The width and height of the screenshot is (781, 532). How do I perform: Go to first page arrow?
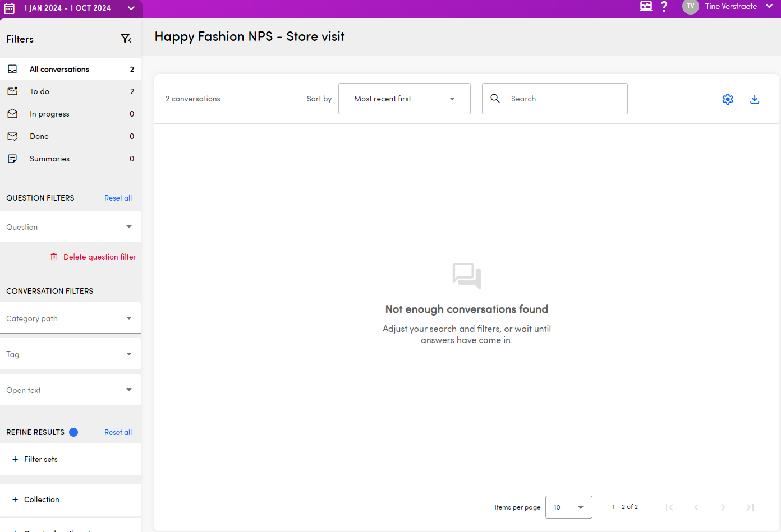coord(669,507)
